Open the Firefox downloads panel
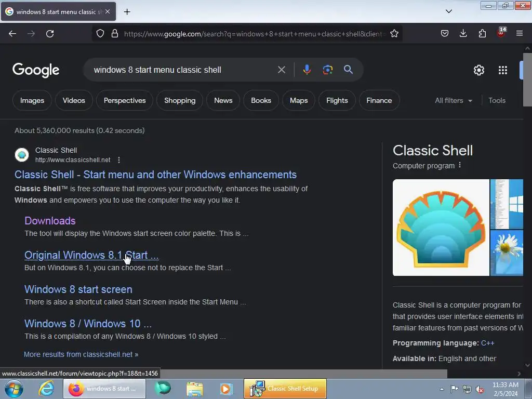 point(463,33)
